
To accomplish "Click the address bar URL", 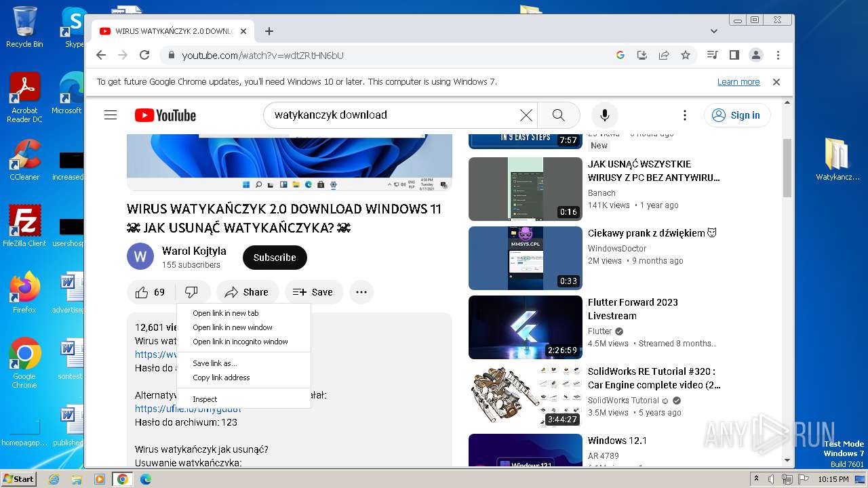I will coord(262,56).
